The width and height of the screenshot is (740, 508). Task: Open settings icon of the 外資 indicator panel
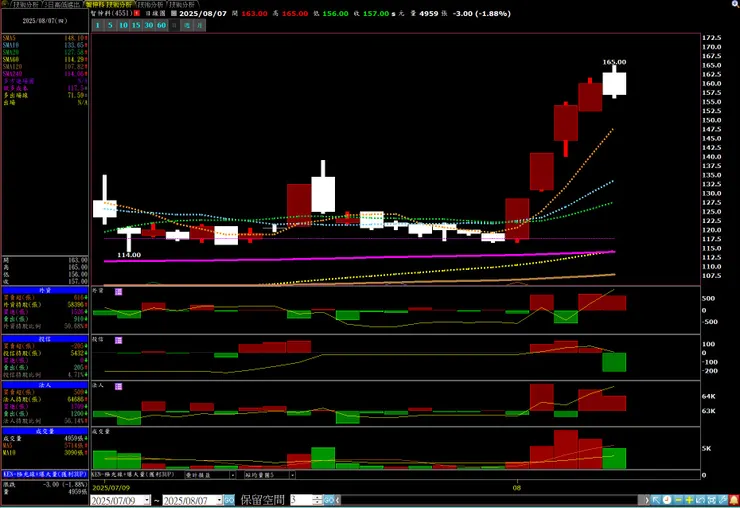(118, 292)
